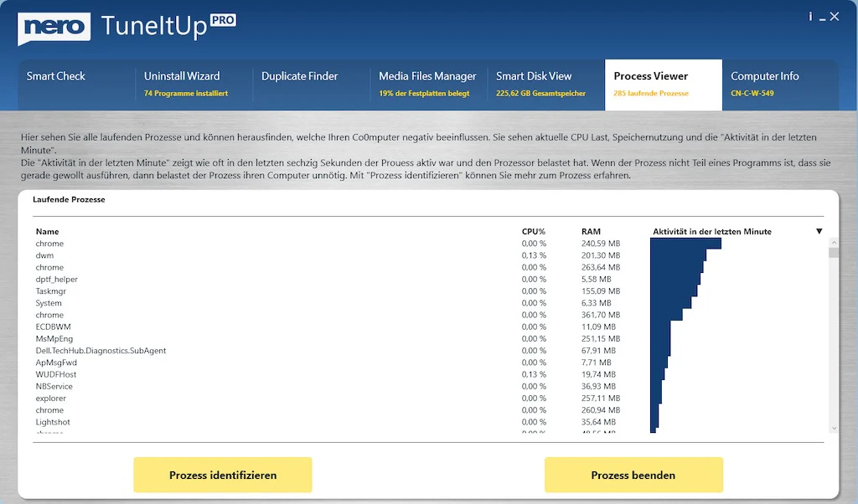Click the Nero logo
858x504 pixels.
tap(54, 28)
